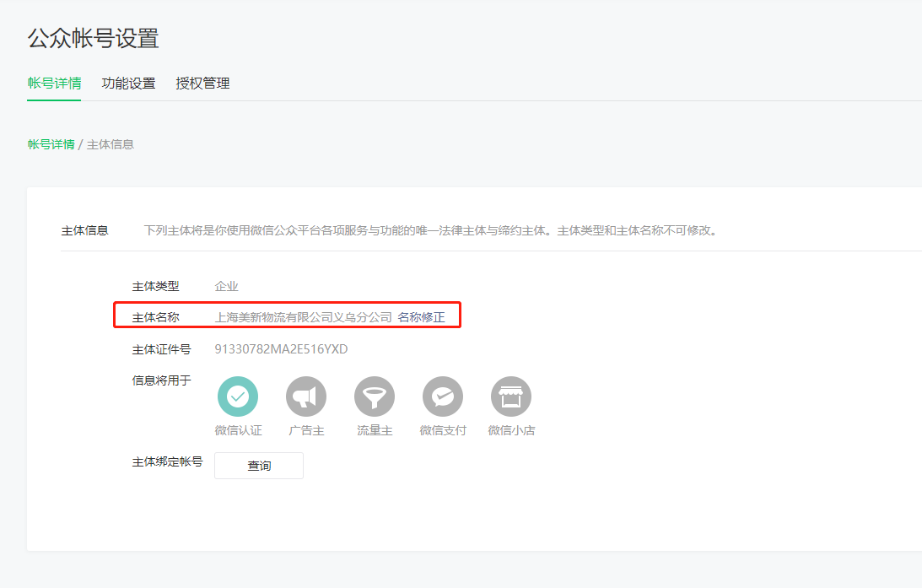Click the 公众帐号设置 page title
922x588 pixels.
pyautogui.click(x=93, y=38)
